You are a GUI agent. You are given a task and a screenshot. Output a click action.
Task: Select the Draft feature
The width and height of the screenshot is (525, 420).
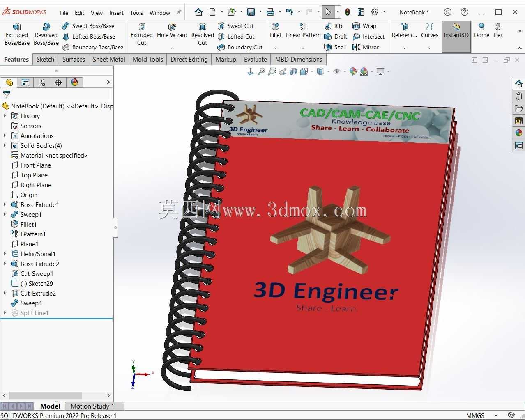pos(336,37)
